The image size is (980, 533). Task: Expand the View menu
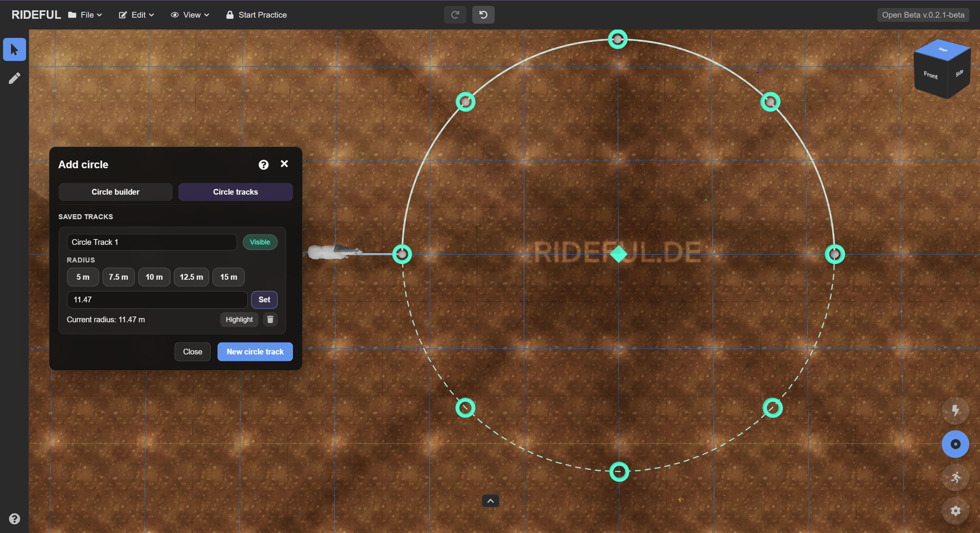click(190, 15)
